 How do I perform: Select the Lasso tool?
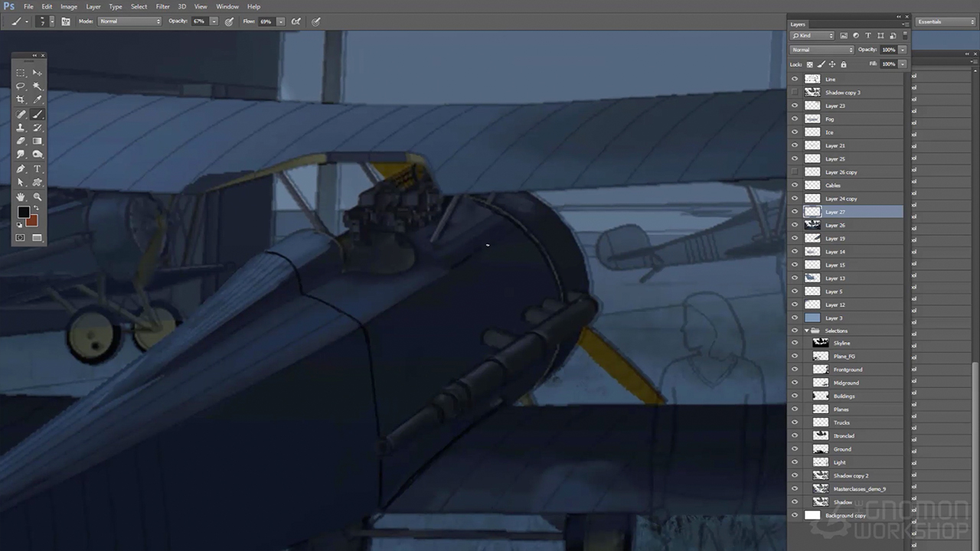(x=21, y=86)
